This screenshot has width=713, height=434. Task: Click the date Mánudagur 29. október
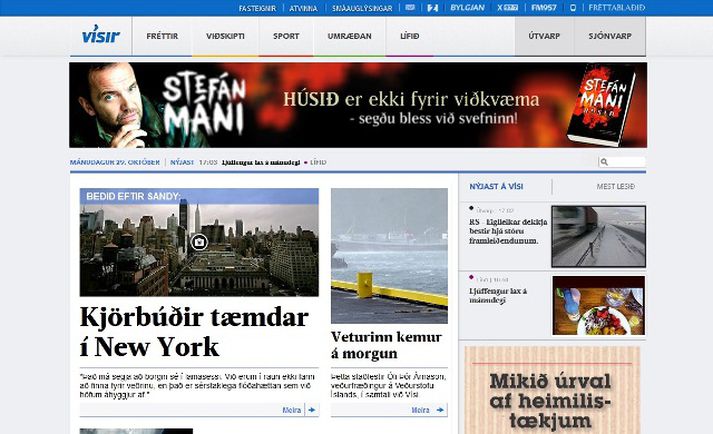pos(115,162)
